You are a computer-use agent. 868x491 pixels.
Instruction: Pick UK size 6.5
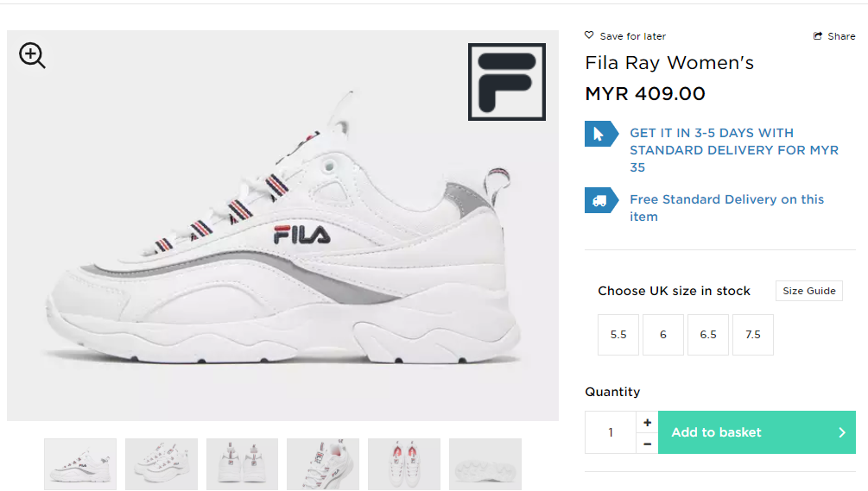point(708,335)
